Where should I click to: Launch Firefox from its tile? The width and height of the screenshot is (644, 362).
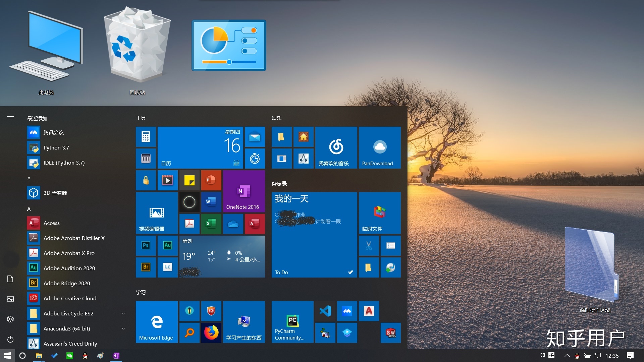(x=211, y=333)
